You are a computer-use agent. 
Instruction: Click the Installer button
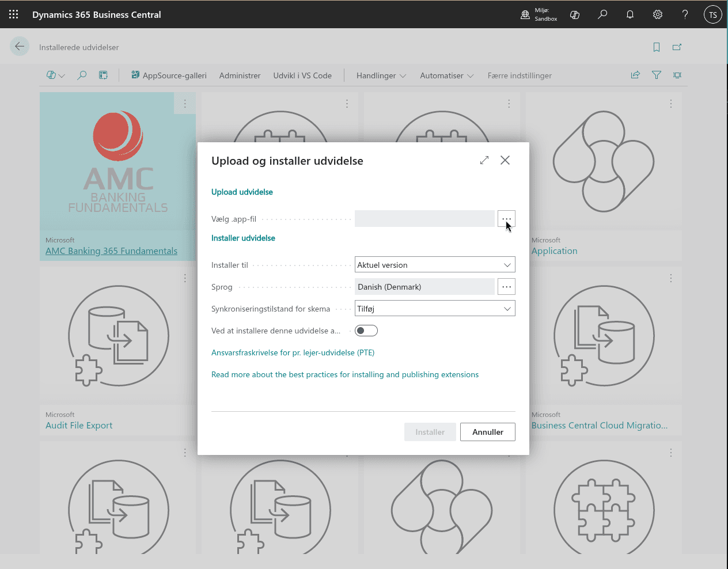coord(430,432)
